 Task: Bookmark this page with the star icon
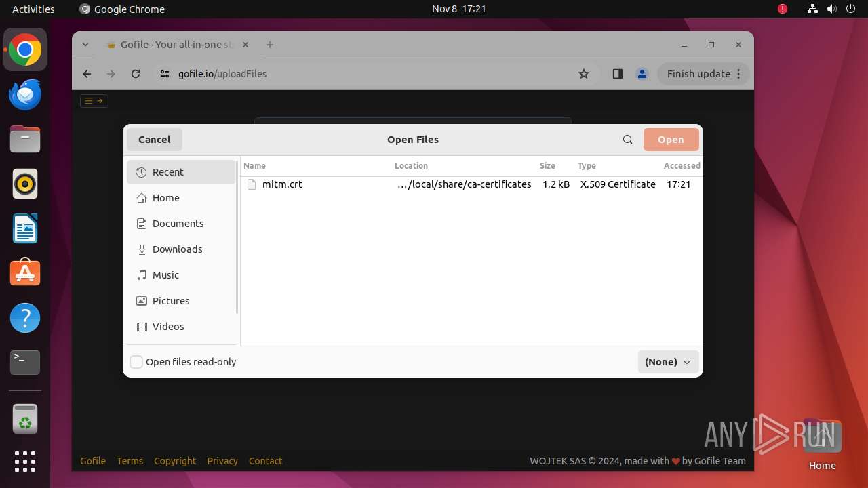(584, 74)
